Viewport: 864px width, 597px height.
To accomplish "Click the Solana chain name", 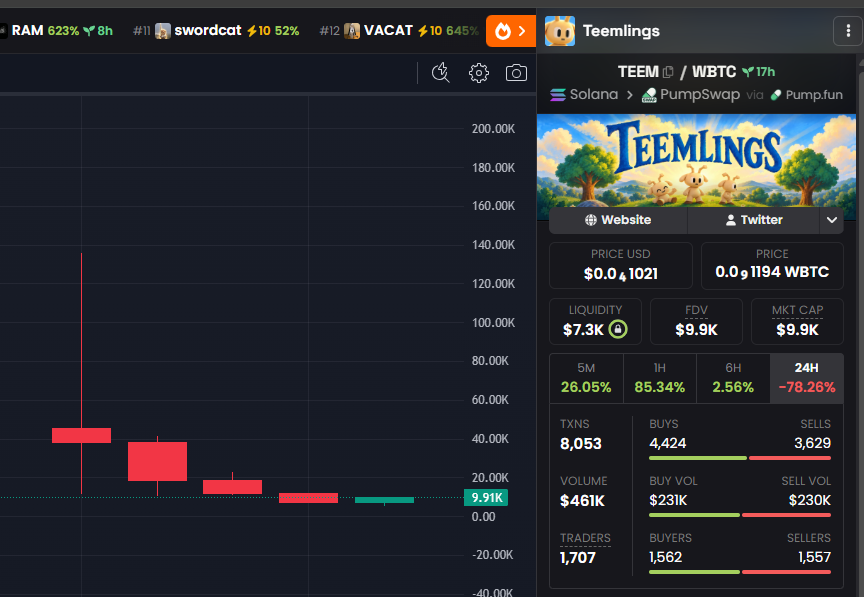I will [594, 95].
